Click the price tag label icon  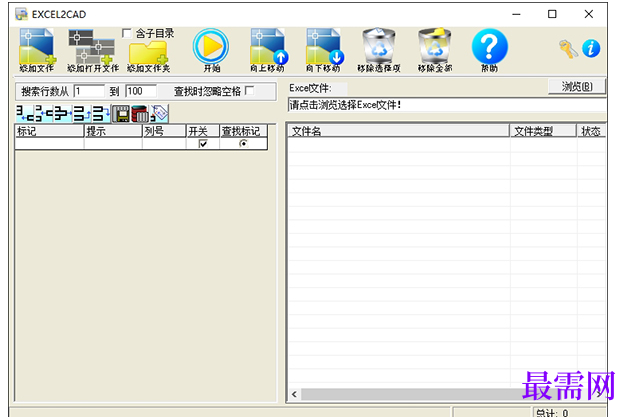point(159,114)
